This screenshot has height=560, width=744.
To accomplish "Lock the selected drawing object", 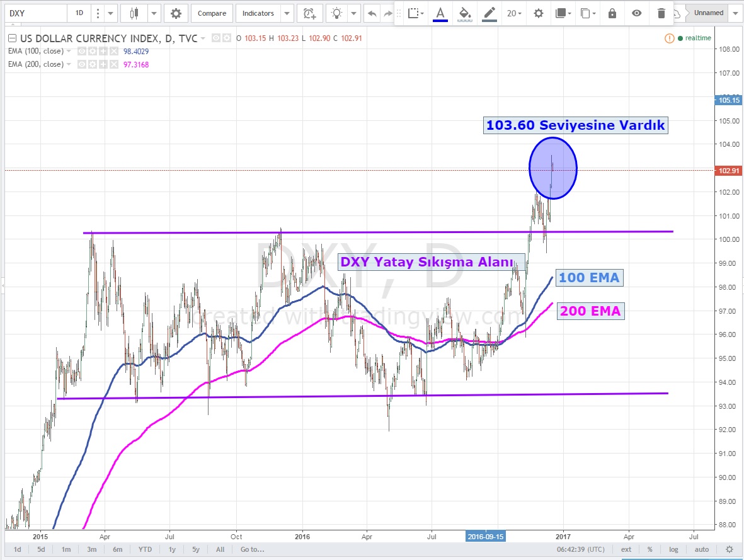I will 612,13.
